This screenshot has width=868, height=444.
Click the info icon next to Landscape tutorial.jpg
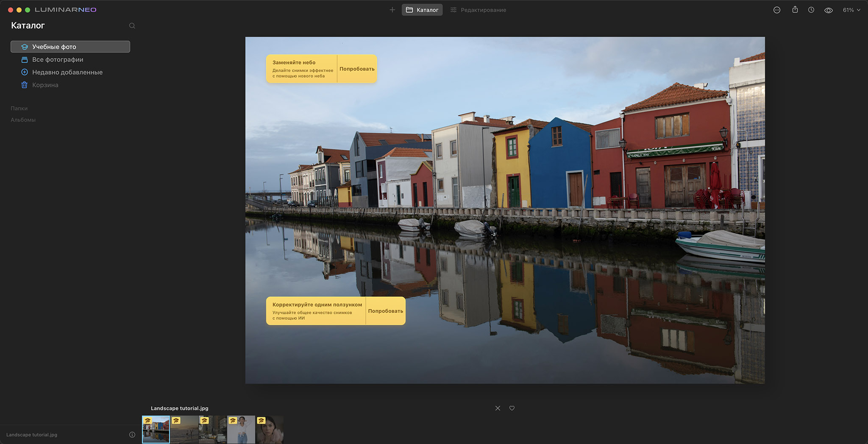(x=132, y=434)
